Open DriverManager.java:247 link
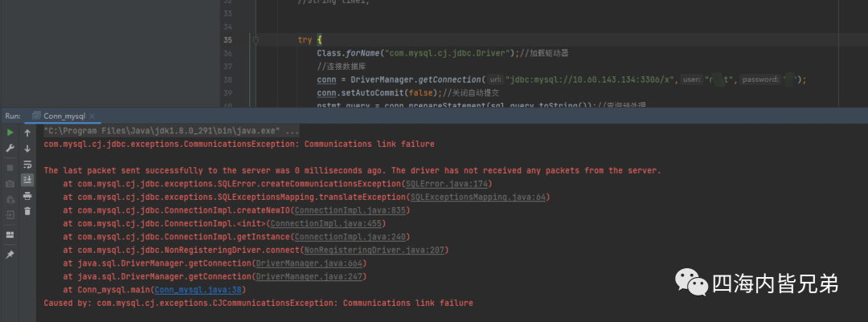The height and width of the screenshot is (322, 868). click(310, 277)
